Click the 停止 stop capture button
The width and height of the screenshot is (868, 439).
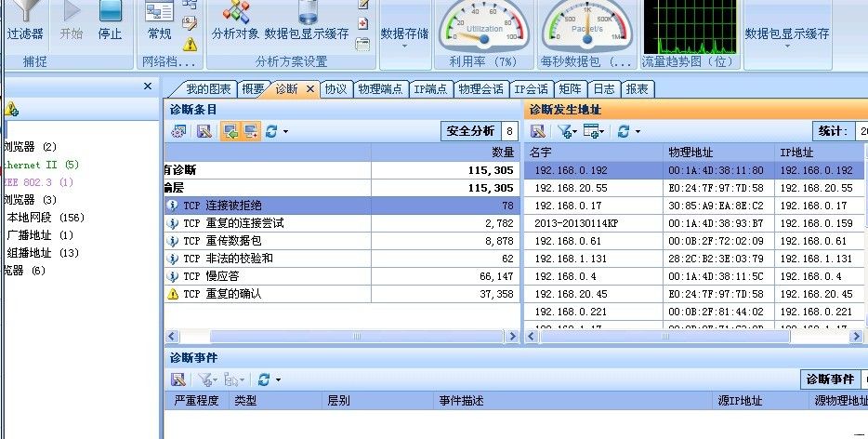(110, 22)
